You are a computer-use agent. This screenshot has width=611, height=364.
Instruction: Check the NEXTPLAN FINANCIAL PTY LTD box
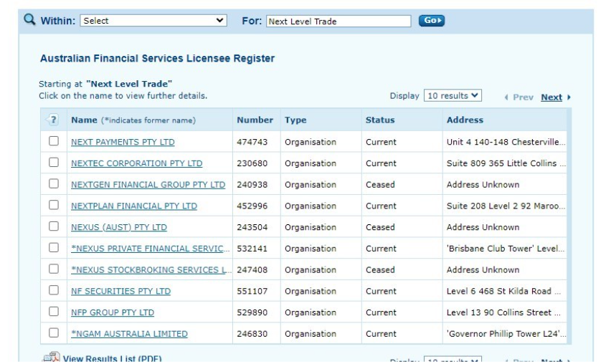[54, 205]
